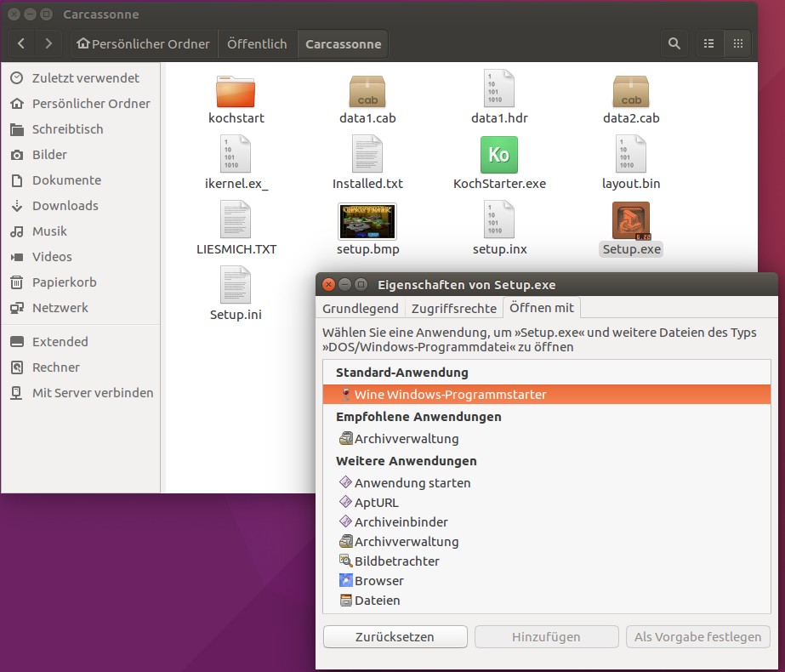Select the setup.inx file icon
Screen dimensions: 785x672
(499, 219)
